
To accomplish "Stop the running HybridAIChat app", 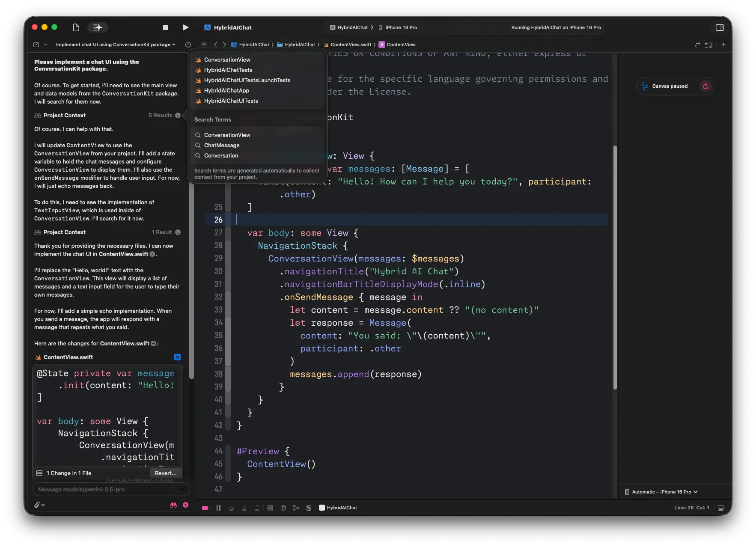I will click(x=166, y=27).
